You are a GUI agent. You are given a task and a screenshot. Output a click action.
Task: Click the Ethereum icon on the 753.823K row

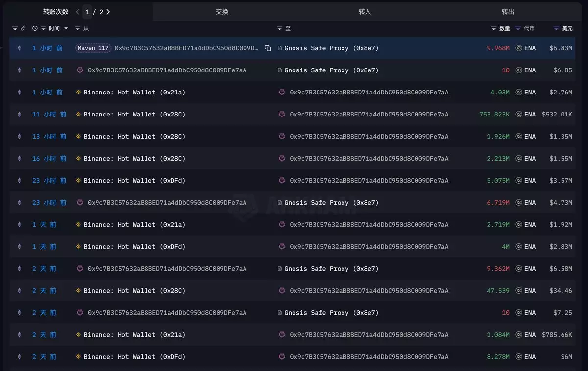point(20,114)
